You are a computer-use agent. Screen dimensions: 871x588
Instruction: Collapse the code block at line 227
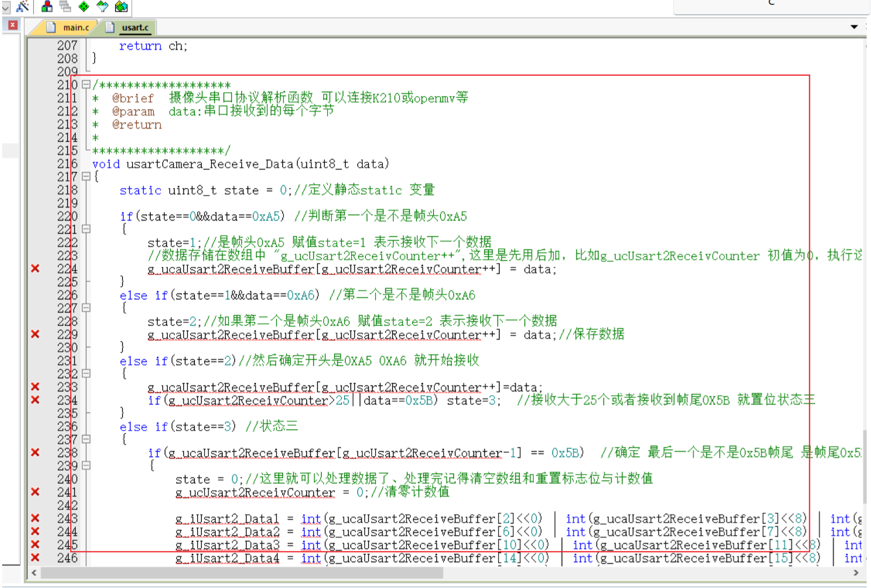(x=86, y=308)
